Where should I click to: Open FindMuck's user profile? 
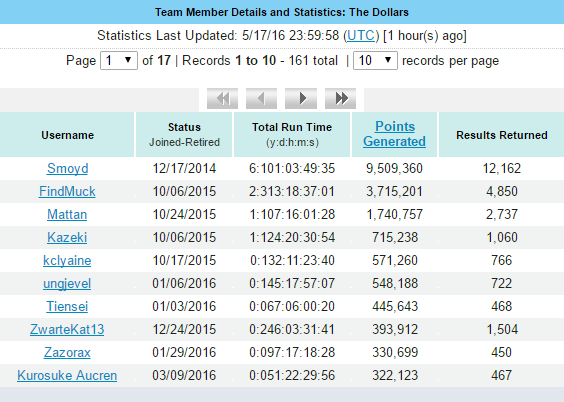(67, 192)
